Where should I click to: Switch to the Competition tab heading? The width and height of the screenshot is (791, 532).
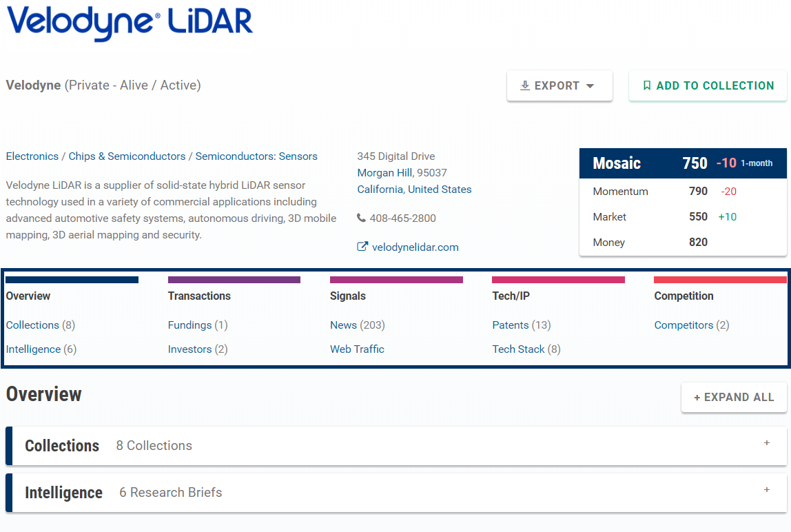click(684, 296)
